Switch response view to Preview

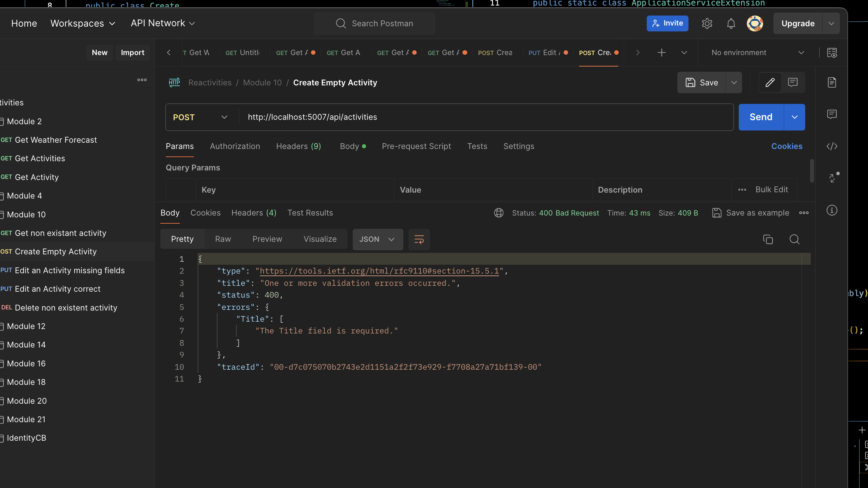(267, 239)
